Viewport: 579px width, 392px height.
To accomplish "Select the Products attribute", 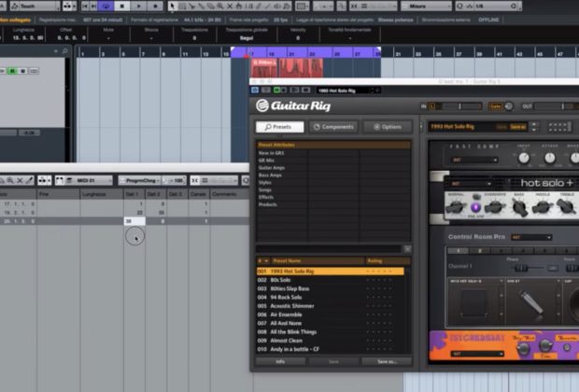I will (268, 204).
